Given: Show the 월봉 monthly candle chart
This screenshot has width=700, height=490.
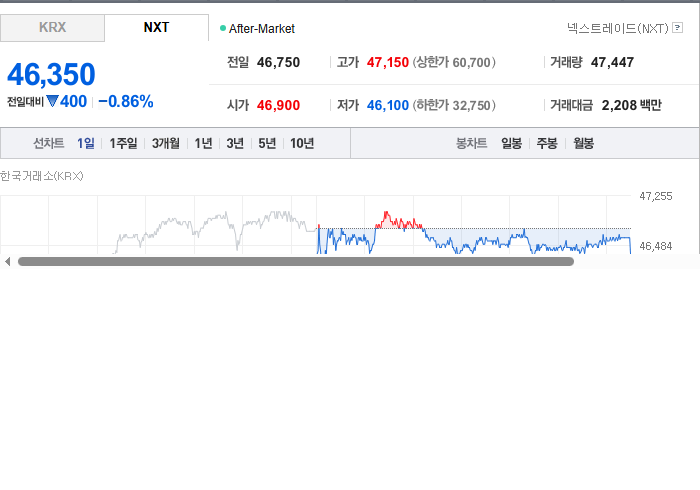Looking at the screenshot, I should pos(583,143).
